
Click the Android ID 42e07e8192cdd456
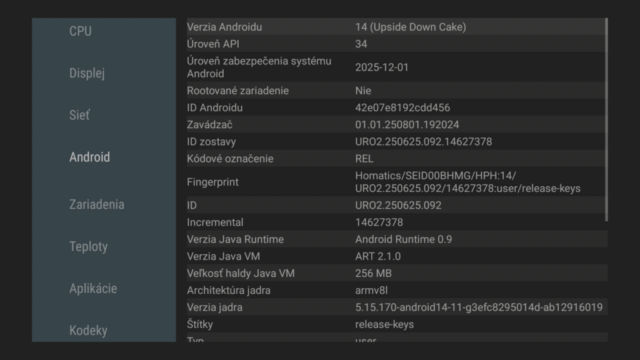point(402,108)
